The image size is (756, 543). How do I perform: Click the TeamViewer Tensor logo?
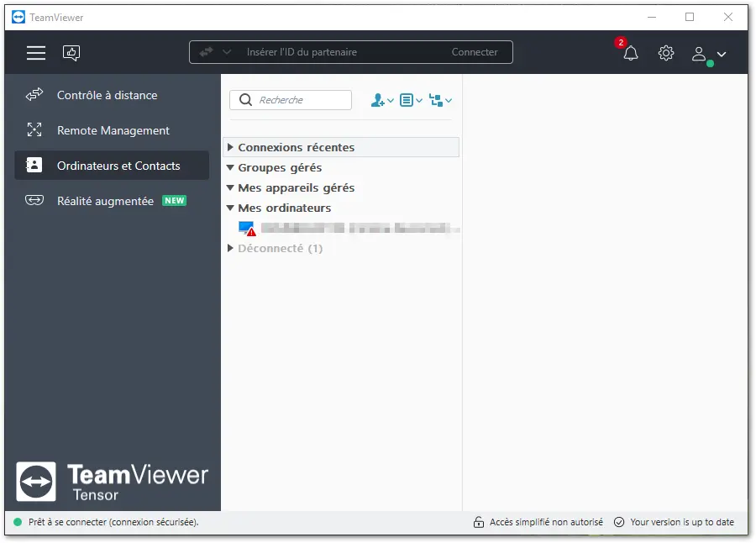pos(112,481)
